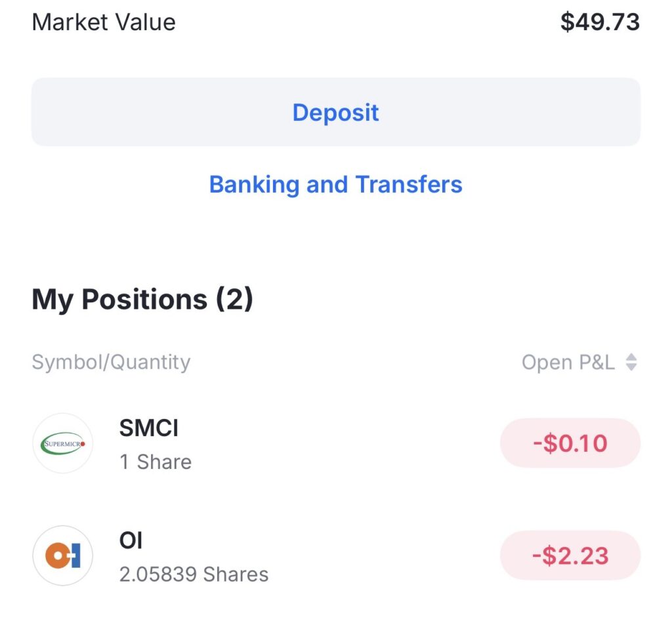Open the Banking and Transfers link
Image resolution: width=672 pixels, height=623 pixels.
click(335, 184)
